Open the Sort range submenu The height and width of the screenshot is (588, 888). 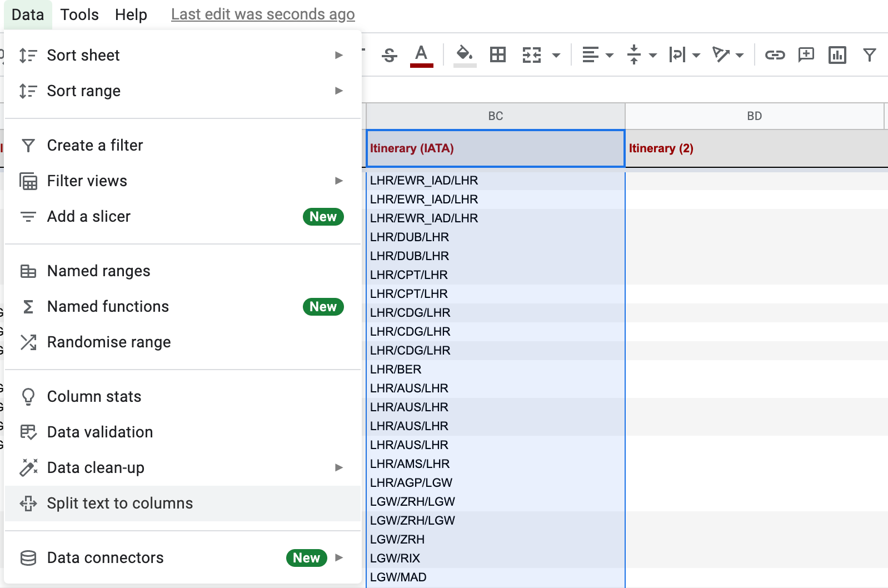[83, 91]
